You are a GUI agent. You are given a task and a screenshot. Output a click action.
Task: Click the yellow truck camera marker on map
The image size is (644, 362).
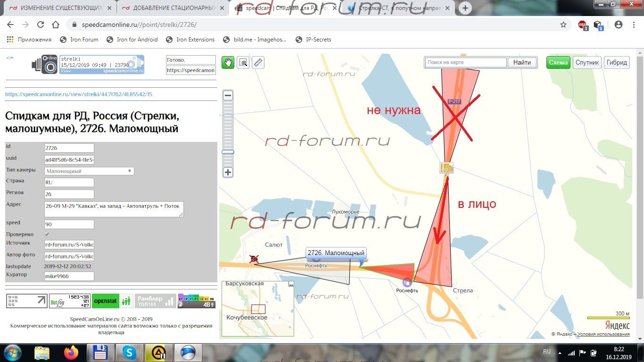tap(446, 167)
